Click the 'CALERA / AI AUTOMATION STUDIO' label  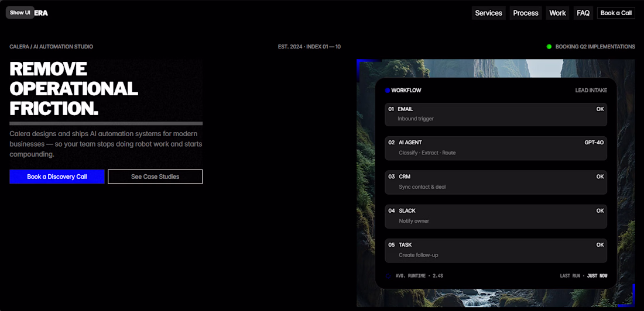tap(52, 47)
